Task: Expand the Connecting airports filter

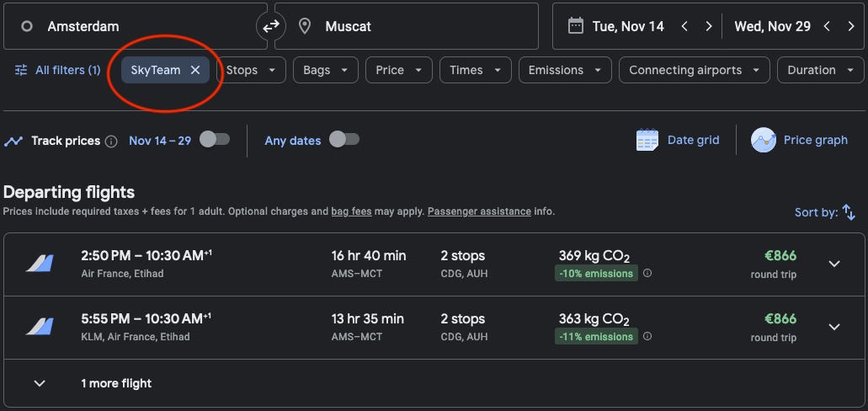Action: pos(694,70)
